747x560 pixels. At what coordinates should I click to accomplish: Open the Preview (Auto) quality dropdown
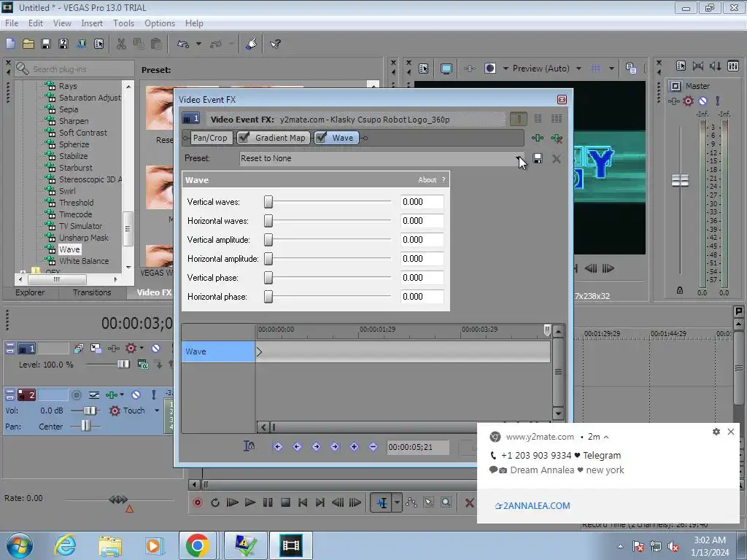[x=578, y=69]
